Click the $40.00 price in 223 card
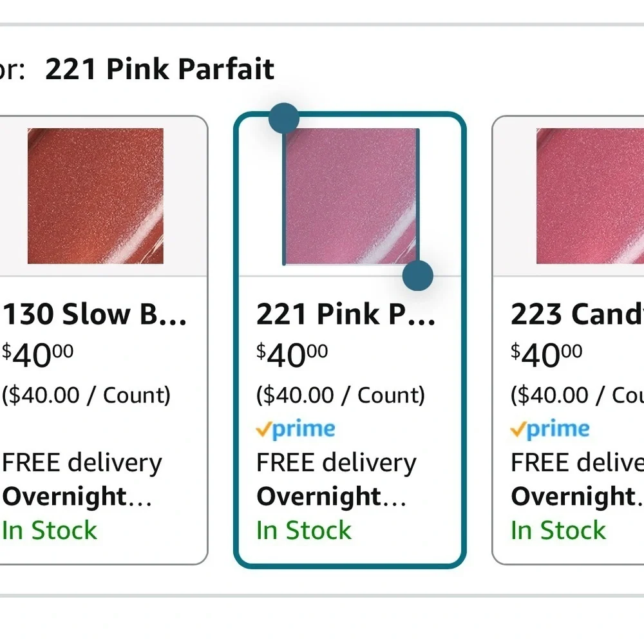The image size is (644, 644). (547, 355)
